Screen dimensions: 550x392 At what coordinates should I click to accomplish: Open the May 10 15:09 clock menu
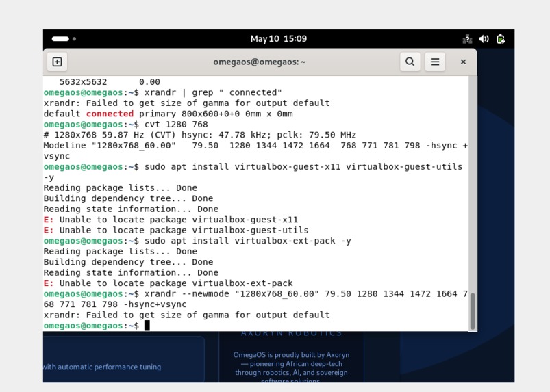click(279, 38)
